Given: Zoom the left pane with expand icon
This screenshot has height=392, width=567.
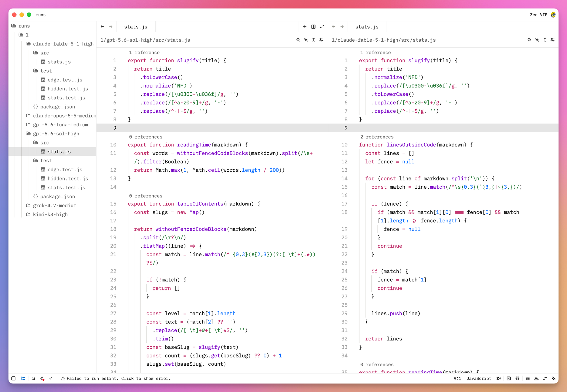Looking at the screenshot, I should (x=322, y=27).
